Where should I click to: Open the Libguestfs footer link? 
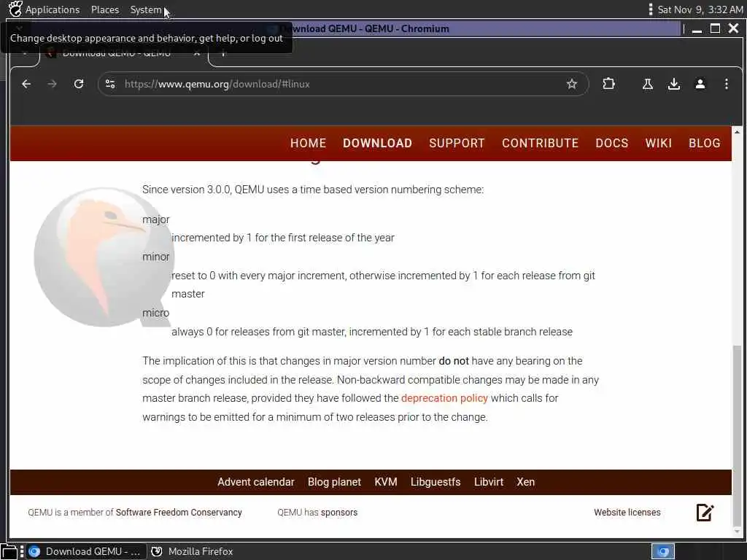(436, 482)
